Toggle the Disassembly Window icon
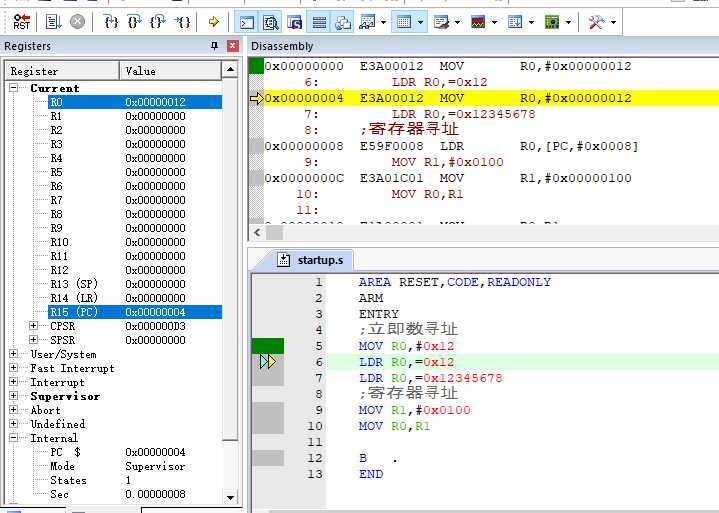The width and height of the screenshot is (719, 513). coord(270,21)
